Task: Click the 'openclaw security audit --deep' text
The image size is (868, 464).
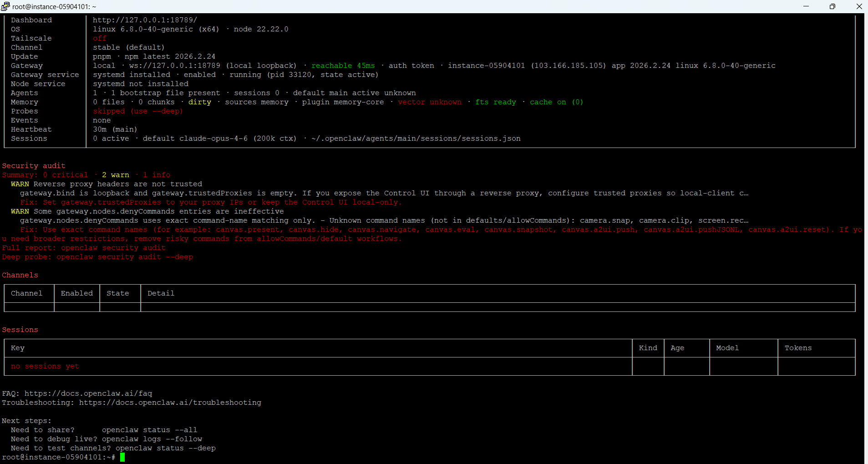Action: pyautogui.click(x=125, y=257)
